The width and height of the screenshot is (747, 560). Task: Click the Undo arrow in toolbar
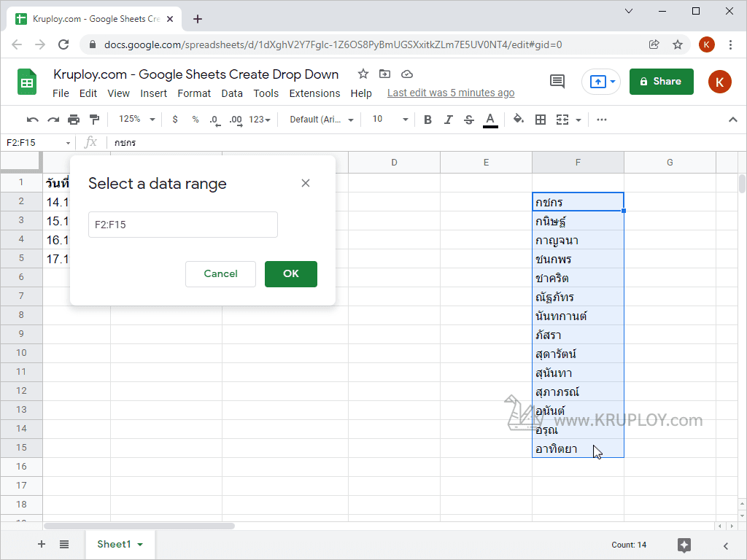(32, 120)
